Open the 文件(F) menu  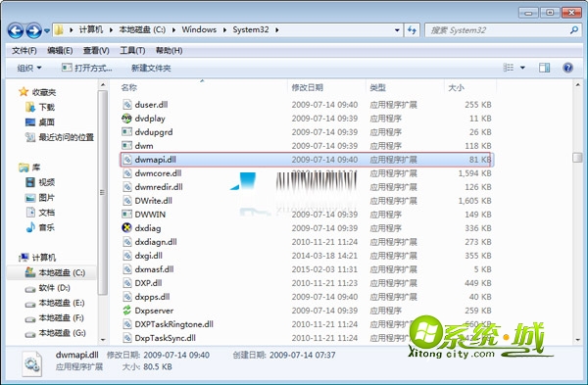(24, 50)
